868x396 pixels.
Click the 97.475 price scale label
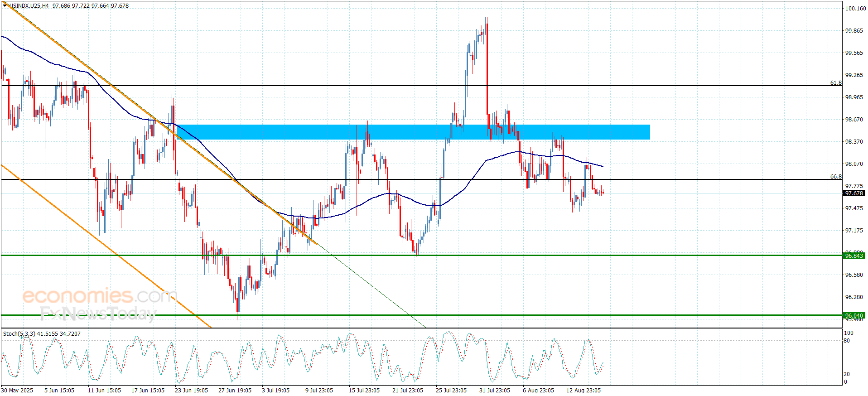[854, 208]
